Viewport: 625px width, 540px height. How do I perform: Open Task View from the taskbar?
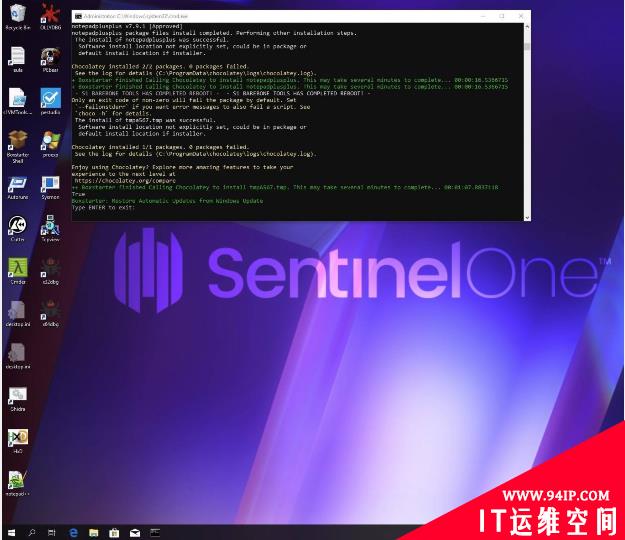coord(52,532)
